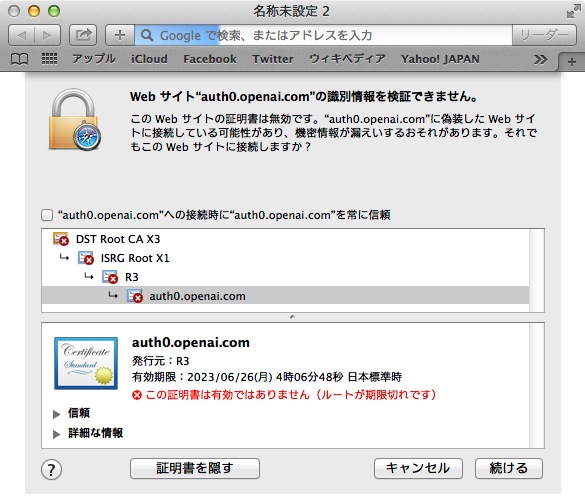Viewport: 585px width, 503px height.
Task: Go back with the left arrow button
Action: (22, 35)
